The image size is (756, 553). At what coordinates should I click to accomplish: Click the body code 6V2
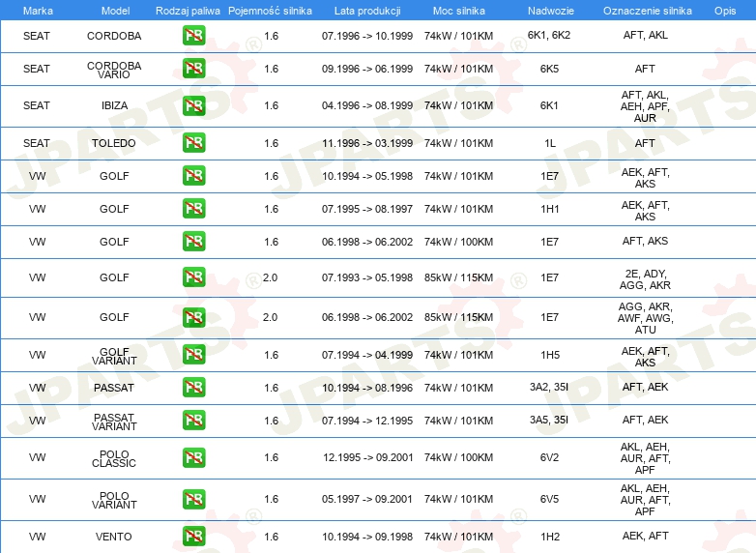549,457
